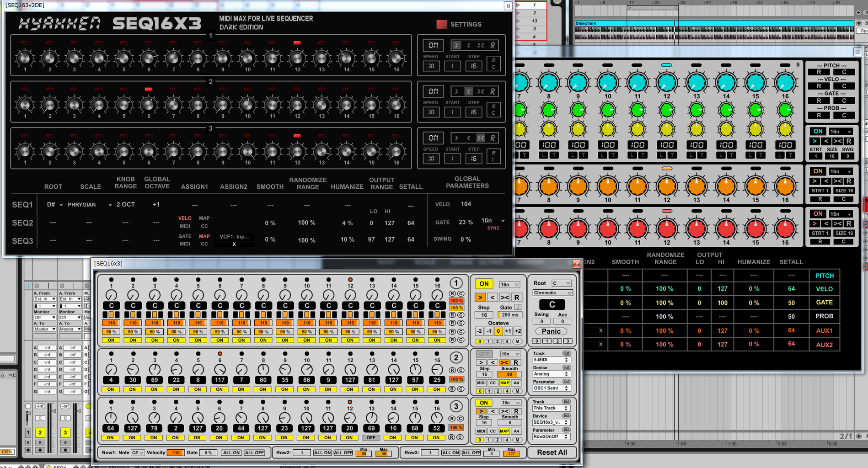868x468 pixels.
Task: Open row 2 16n rate dropdown in light SEQ16x3
Action: coord(510,354)
